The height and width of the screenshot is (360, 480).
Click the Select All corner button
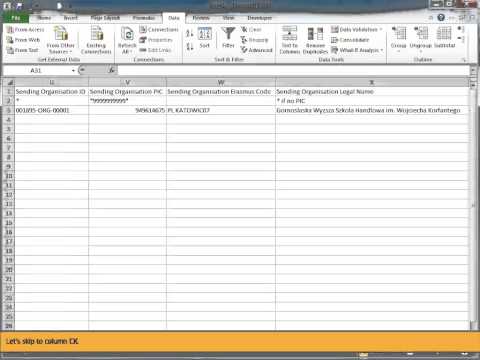click(9, 82)
